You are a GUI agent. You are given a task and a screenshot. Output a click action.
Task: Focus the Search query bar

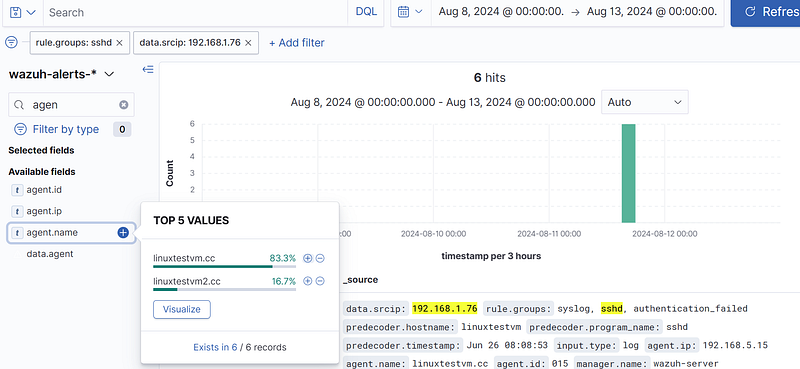pos(196,12)
